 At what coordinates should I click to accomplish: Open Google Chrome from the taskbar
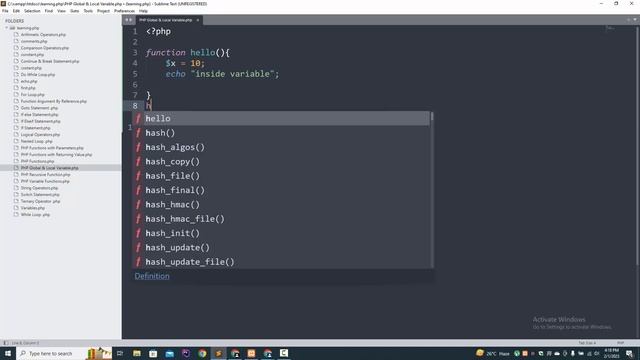[202, 353]
